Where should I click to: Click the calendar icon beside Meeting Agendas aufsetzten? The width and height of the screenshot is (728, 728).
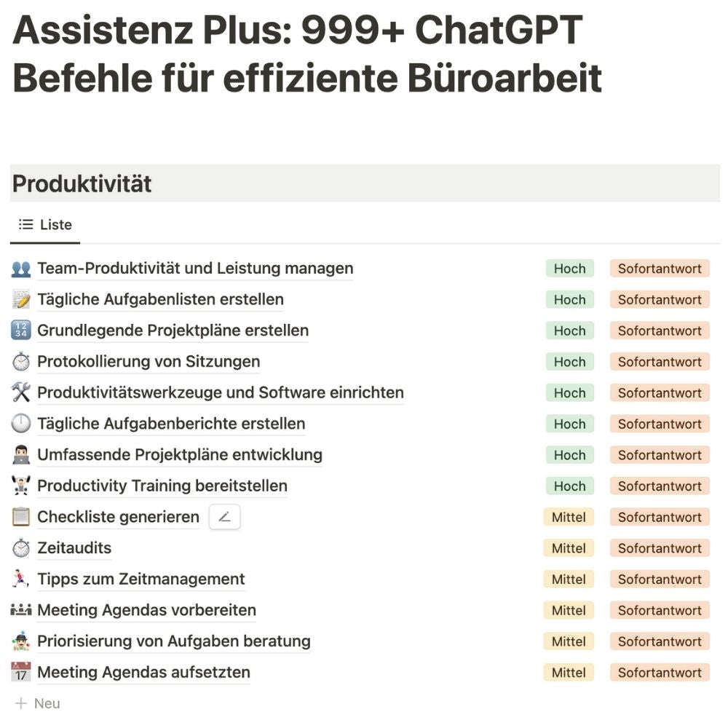(x=21, y=672)
